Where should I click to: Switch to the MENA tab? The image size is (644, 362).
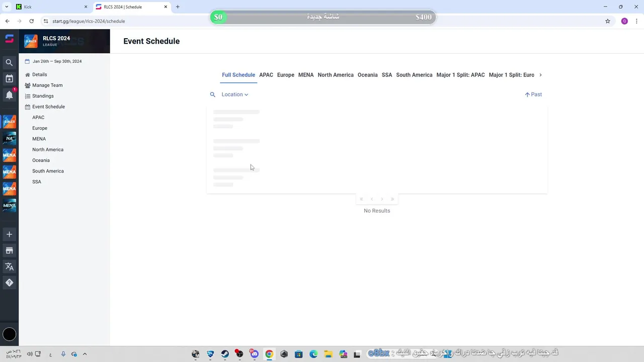306,75
